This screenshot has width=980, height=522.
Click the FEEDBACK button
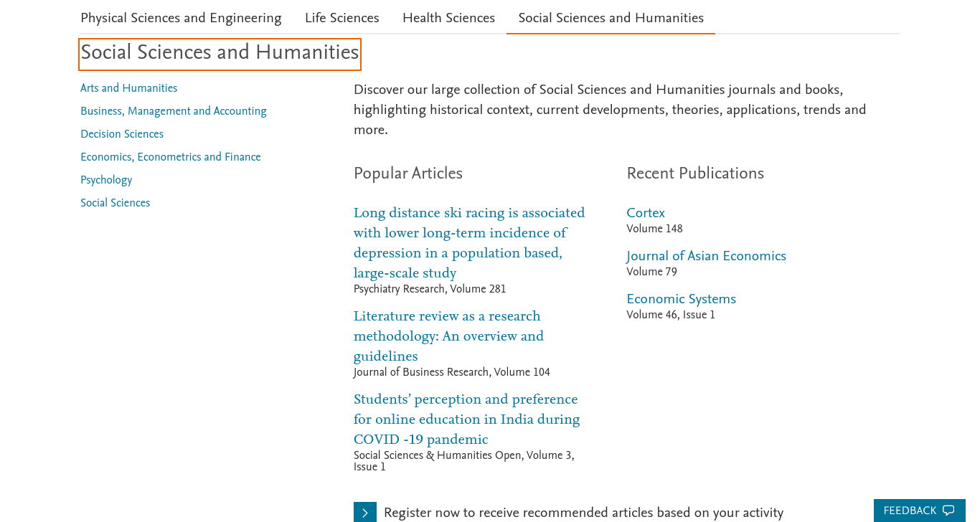[x=919, y=511]
